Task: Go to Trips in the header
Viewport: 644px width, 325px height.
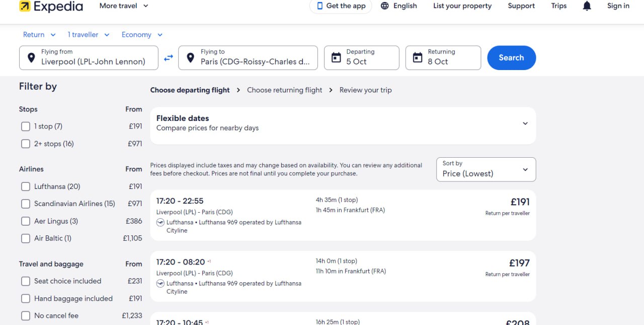Action: [x=559, y=6]
